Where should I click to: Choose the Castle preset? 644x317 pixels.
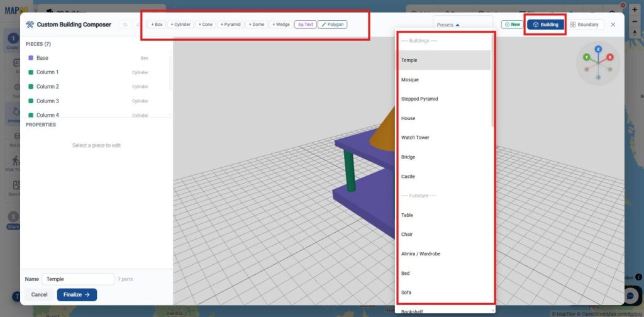pos(443,177)
